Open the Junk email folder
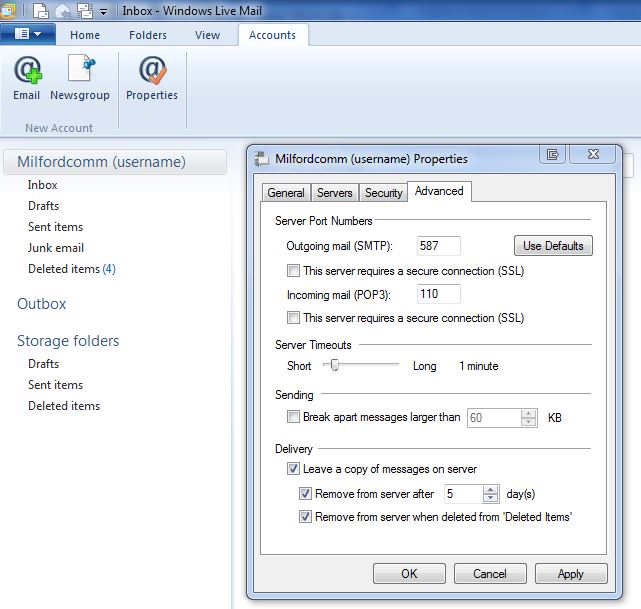Screen dimensions: 641x609 pos(56,248)
